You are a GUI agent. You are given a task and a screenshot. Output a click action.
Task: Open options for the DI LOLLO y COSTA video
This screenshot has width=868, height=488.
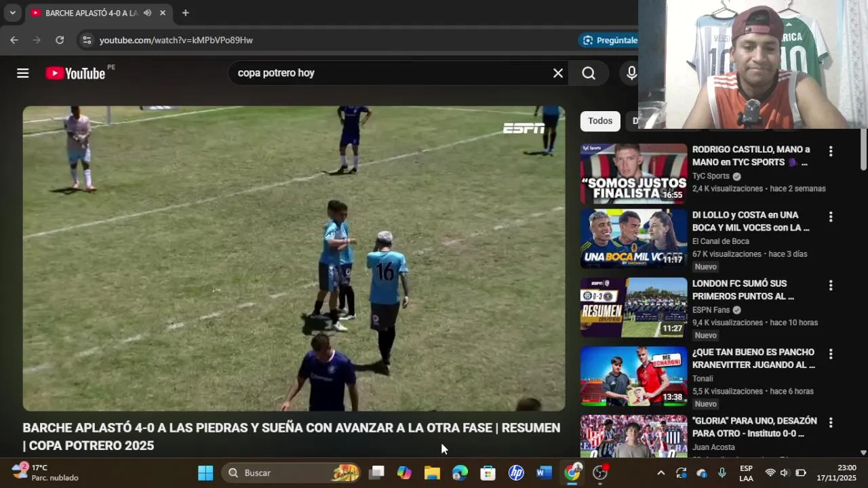[x=831, y=217]
